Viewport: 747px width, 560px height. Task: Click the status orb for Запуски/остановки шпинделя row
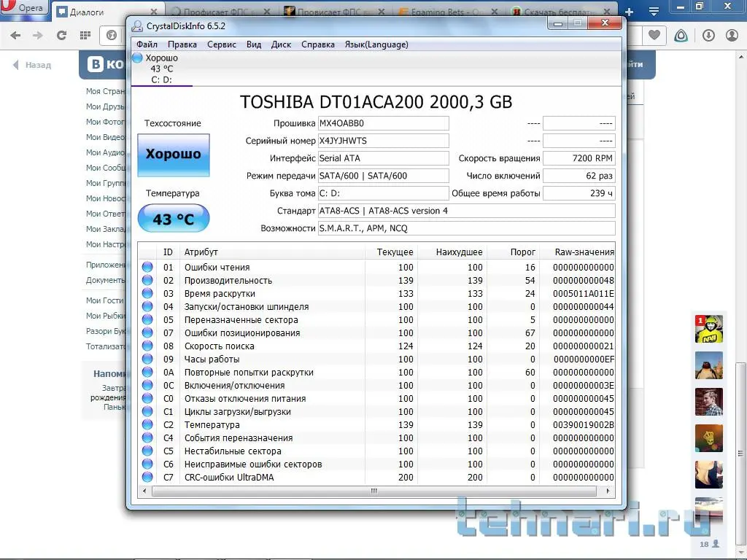(x=147, y=307)
